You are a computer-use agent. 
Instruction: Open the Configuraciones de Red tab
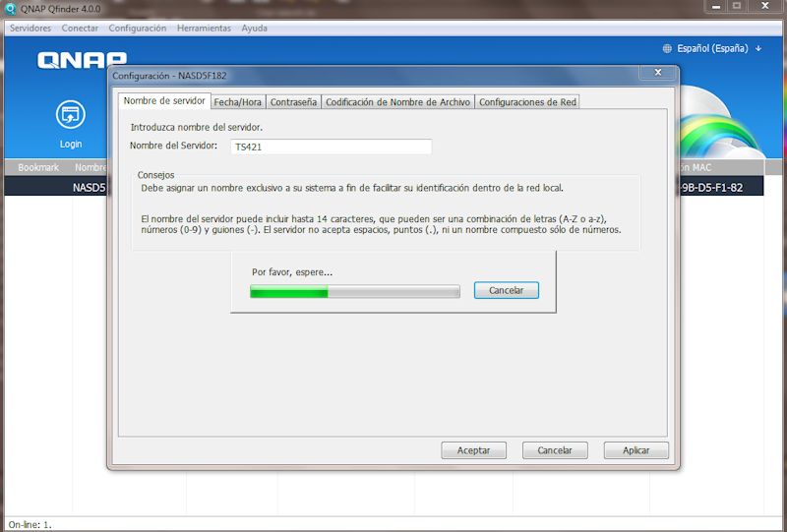pos(527,102)
